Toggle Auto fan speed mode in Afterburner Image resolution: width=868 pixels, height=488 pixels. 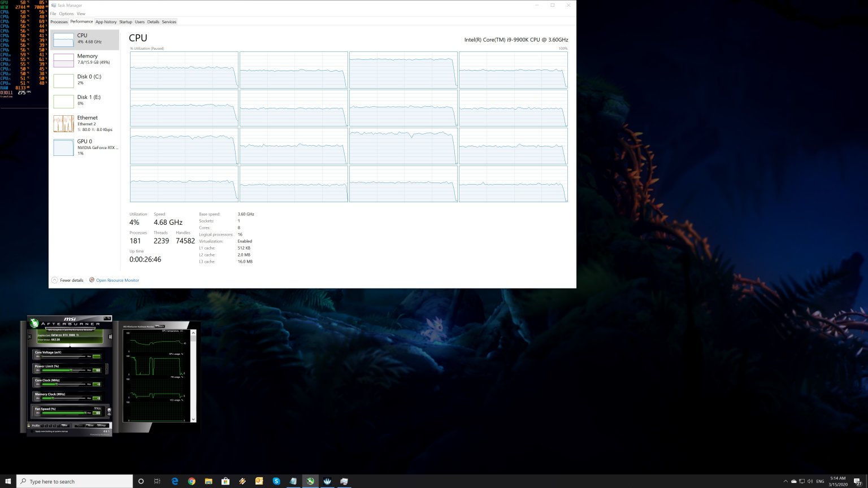(x=98, y=408)
